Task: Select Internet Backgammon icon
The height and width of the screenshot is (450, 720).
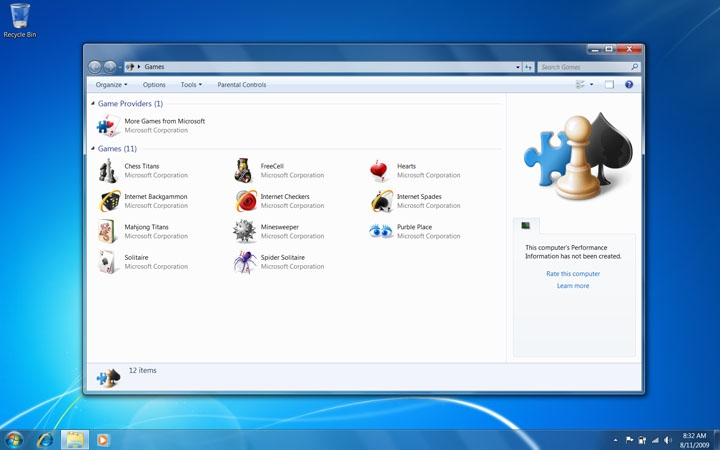Action: pos(108,201)
